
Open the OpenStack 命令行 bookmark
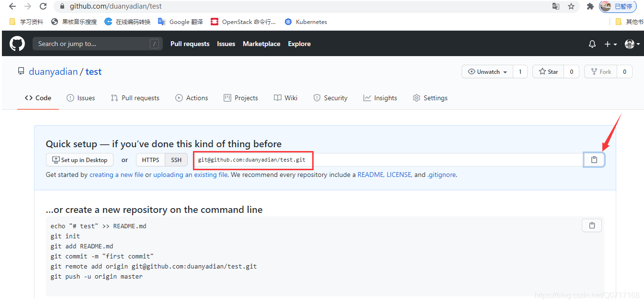point(243,22)
